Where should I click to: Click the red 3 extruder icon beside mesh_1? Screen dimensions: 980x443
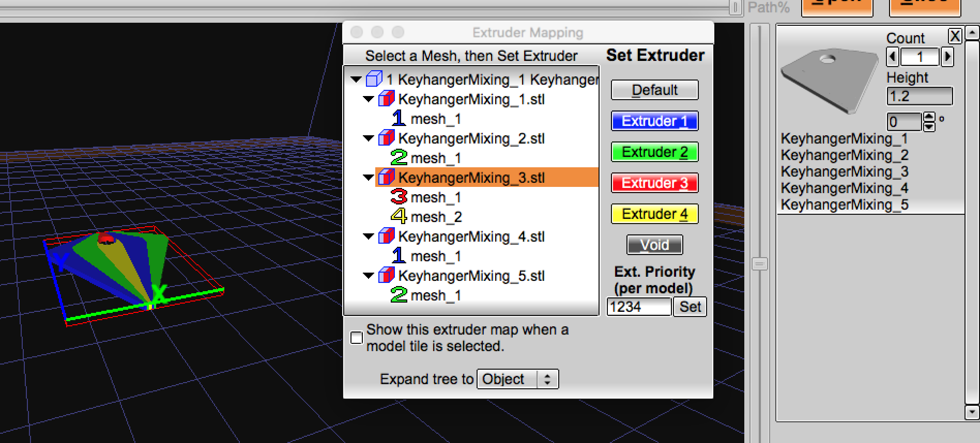click(x=399, y=197)
